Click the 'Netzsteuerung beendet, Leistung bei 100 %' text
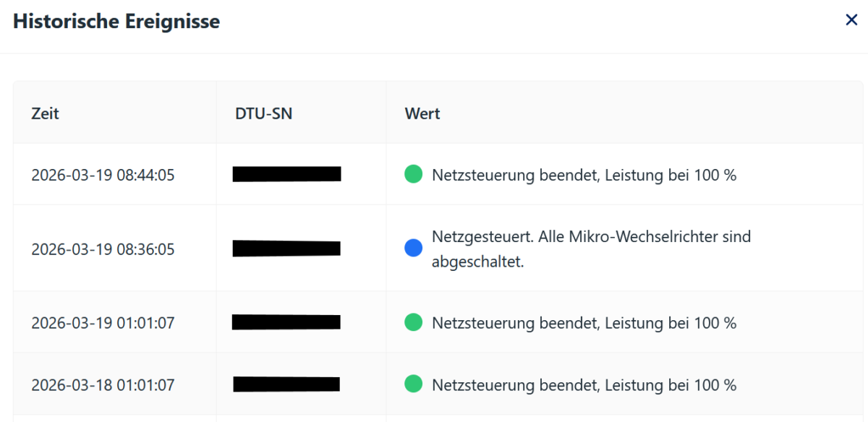This screenshot has height=422, width=868. [x=584, y=175]
